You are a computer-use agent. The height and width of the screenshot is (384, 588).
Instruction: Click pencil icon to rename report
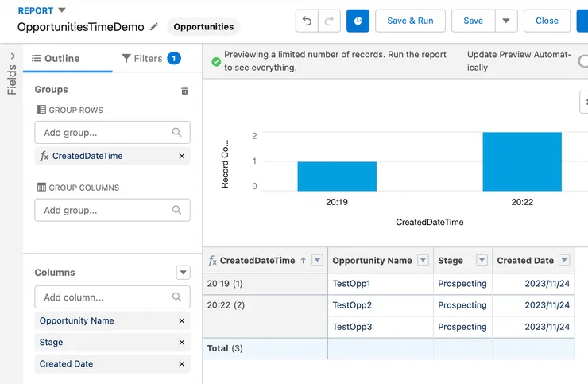154,27
